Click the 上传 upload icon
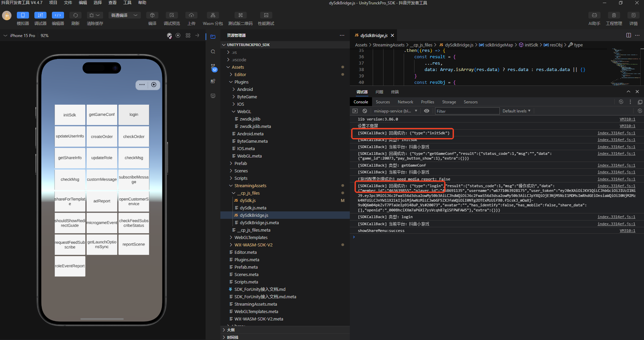This screenshot has width=644, height=340. pyautogui.click(x=191, y=15)
